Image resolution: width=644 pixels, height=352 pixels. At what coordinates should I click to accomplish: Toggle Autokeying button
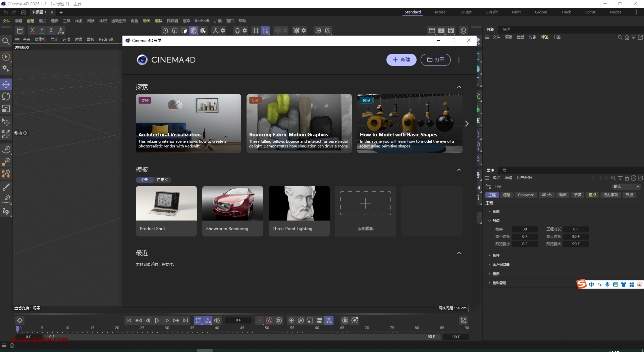pos(269,320)
